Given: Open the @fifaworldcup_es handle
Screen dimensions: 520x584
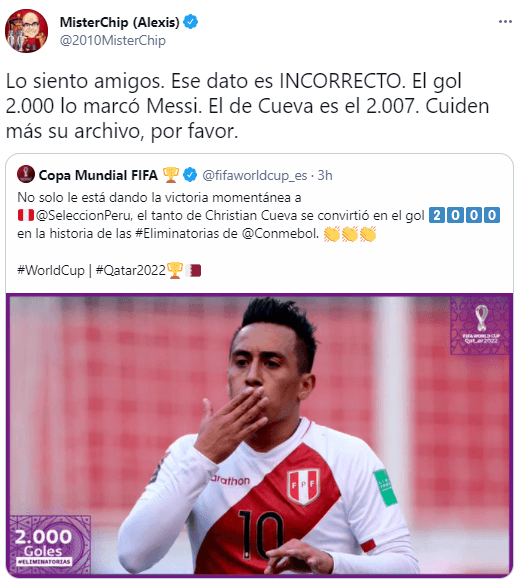Looking at the screenshot, I should [x=254, y=175].
